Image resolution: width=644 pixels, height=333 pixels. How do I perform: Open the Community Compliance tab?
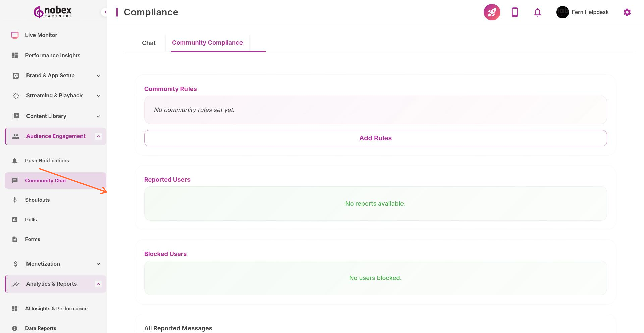pos(207,42)
